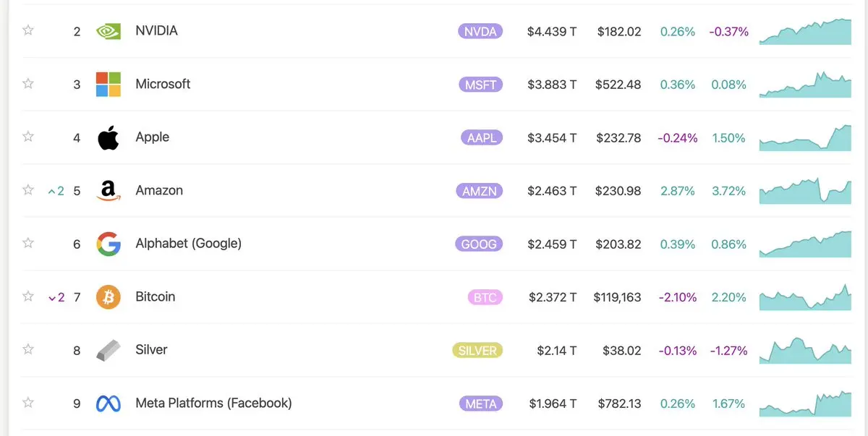Image resolution: width=868 pixels, height=436 pixels.
Task: Click the blue Meta infinity logo
Action: (109, 403)
